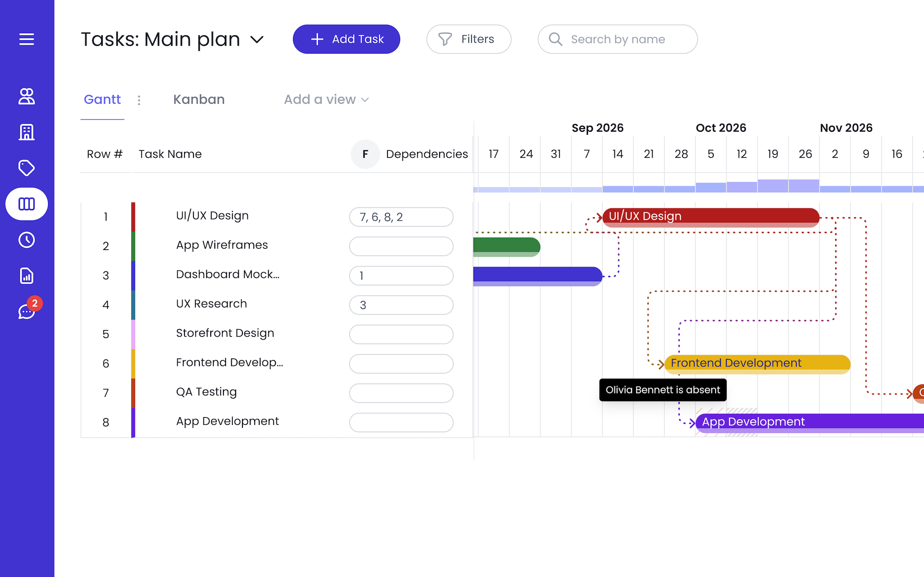This screenshot has width=924, height=577.
Task: Click the Olivia Bennett is absent tooltip
Action: 663,390
